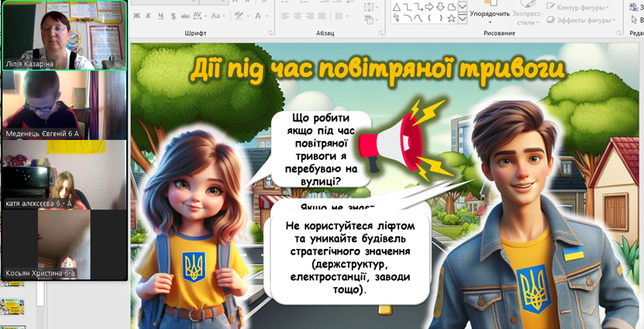
Task: Apply italic formatting (К)
Action: (149, 16)
